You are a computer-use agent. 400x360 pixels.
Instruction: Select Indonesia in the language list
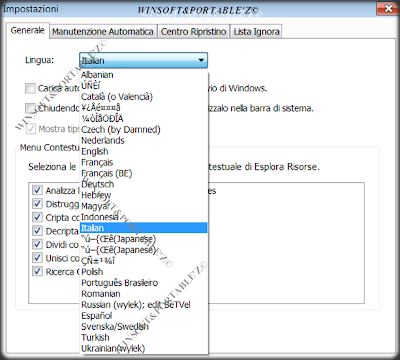[144, 217]
